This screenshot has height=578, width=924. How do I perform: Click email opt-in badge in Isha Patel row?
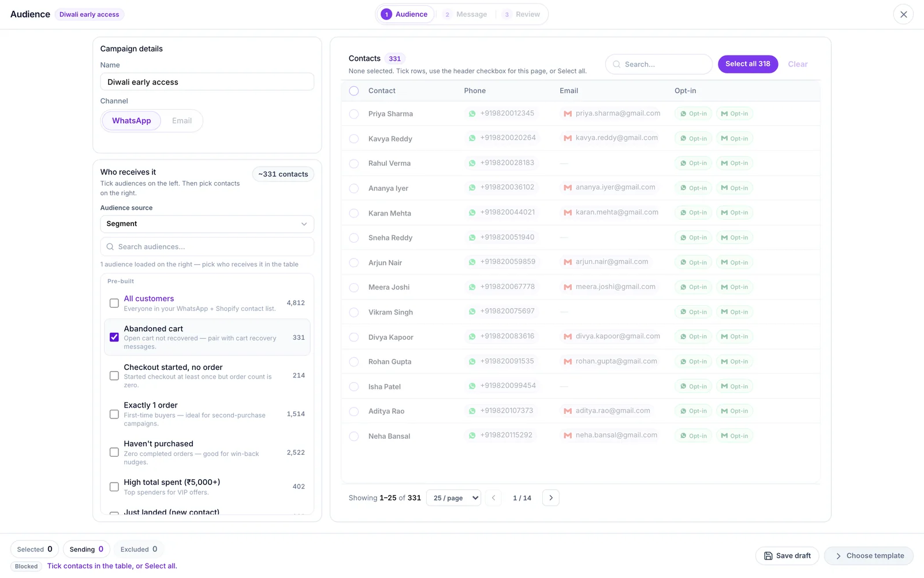pos(735,387)
